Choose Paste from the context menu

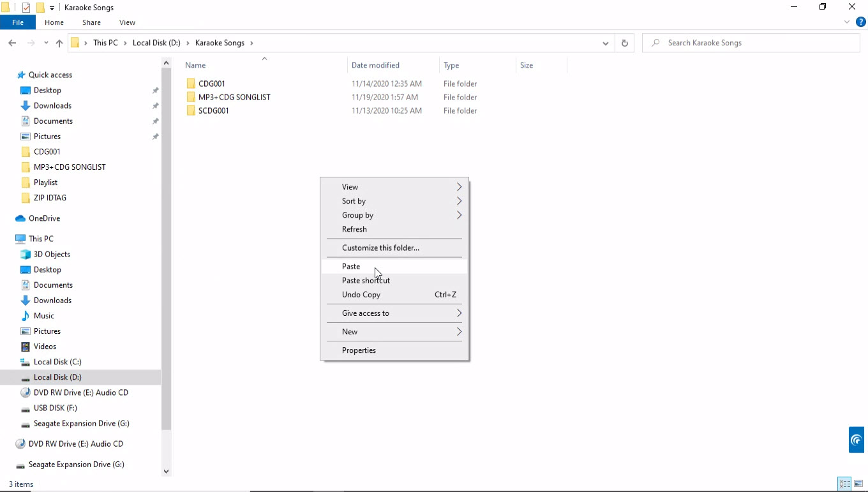(x=351, y=267)
